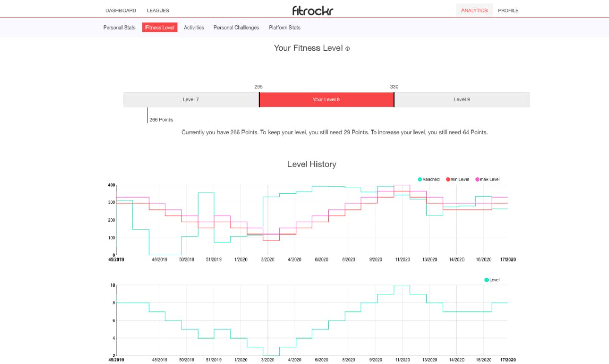Click the 266 Points marker label
The image size is (609, 364).
161,120
